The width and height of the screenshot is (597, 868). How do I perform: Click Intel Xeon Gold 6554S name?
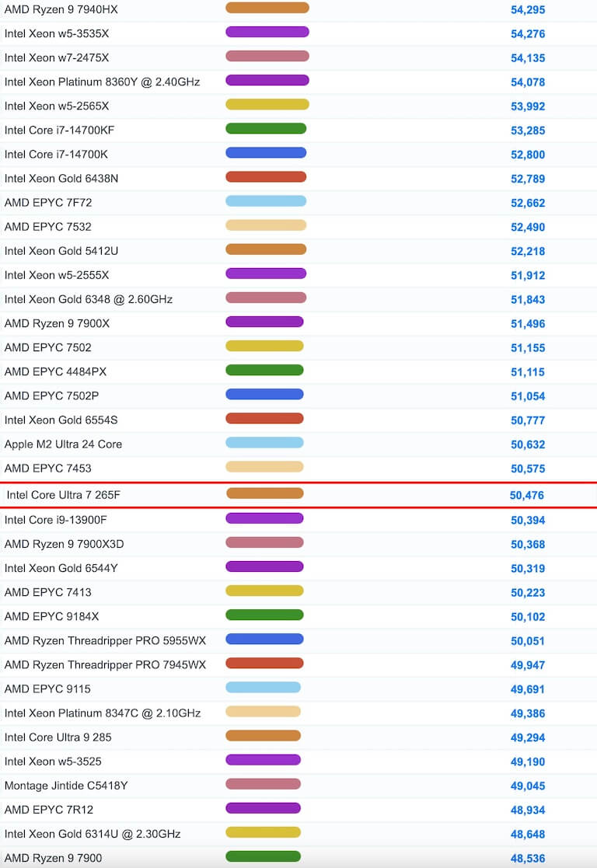click(61, 420)
